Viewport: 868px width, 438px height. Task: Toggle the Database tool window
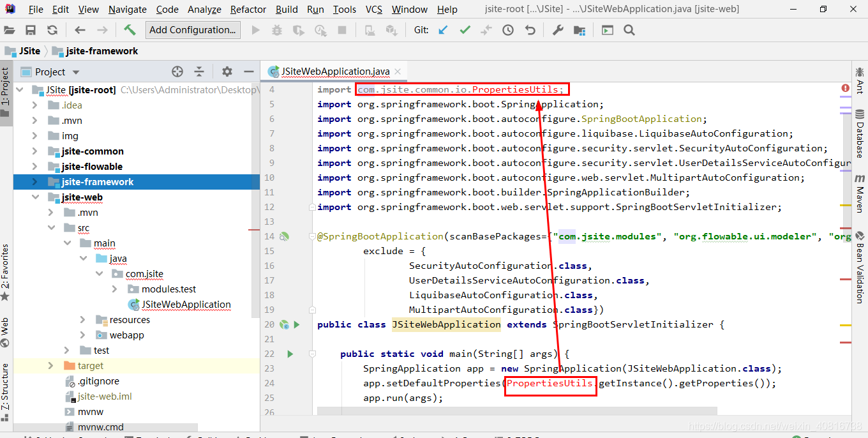pyautogui.click(x=860, y=133)
